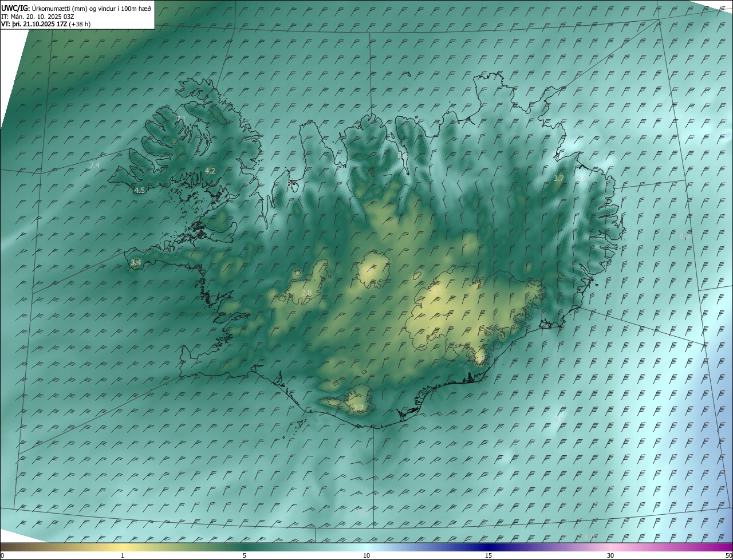Click the 2.7 value on Mýrdalsjökull glacier

pos(358,408)
